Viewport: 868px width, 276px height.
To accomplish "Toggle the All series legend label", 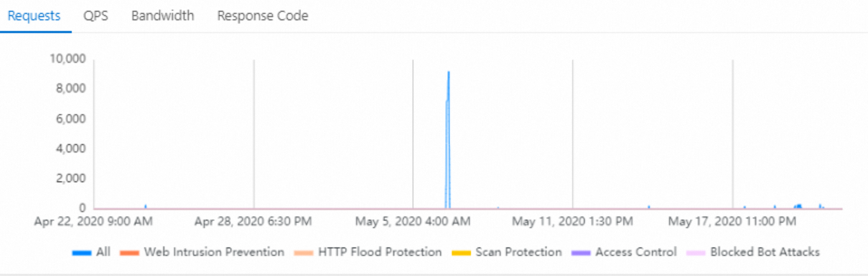I will tap(103, 252).
